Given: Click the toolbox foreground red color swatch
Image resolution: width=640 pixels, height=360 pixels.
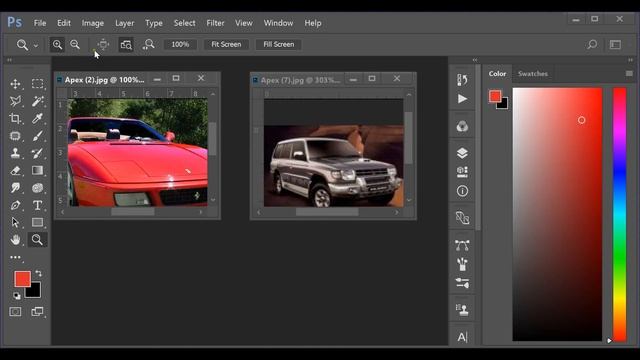Looking at the screenshot, I should coord(22,279).
